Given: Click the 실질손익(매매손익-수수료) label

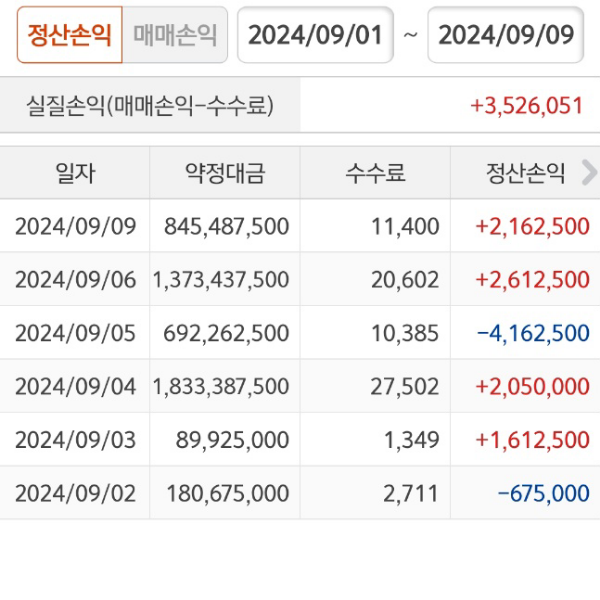Looking at the screenshot, I should (x=151, y=106).
